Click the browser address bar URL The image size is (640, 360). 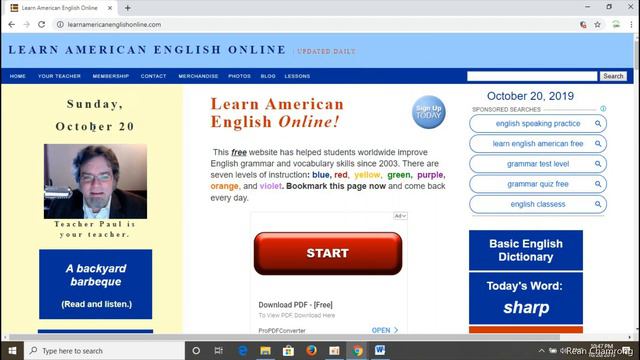coord(114,24)
